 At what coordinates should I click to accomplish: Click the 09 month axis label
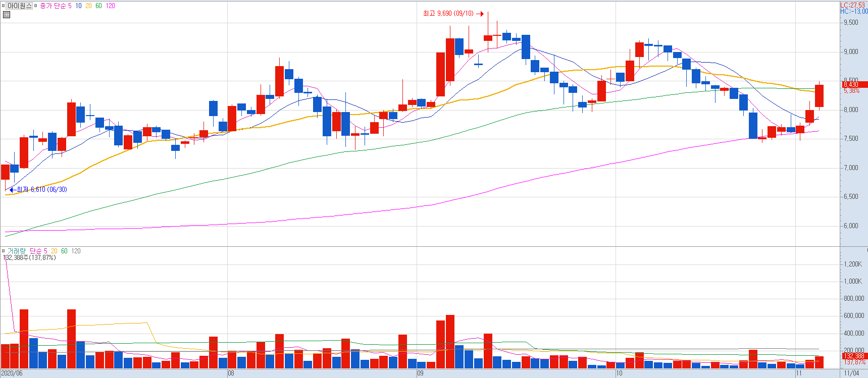[420, 373]
